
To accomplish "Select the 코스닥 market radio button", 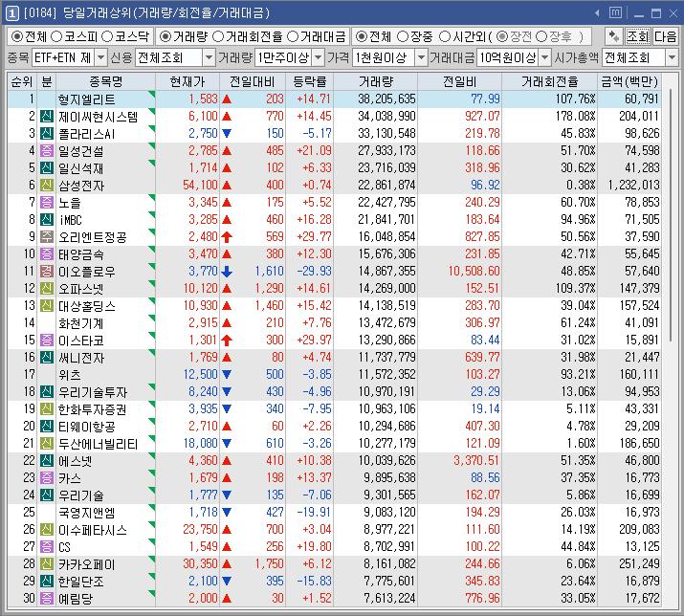I will coord(107,36).
